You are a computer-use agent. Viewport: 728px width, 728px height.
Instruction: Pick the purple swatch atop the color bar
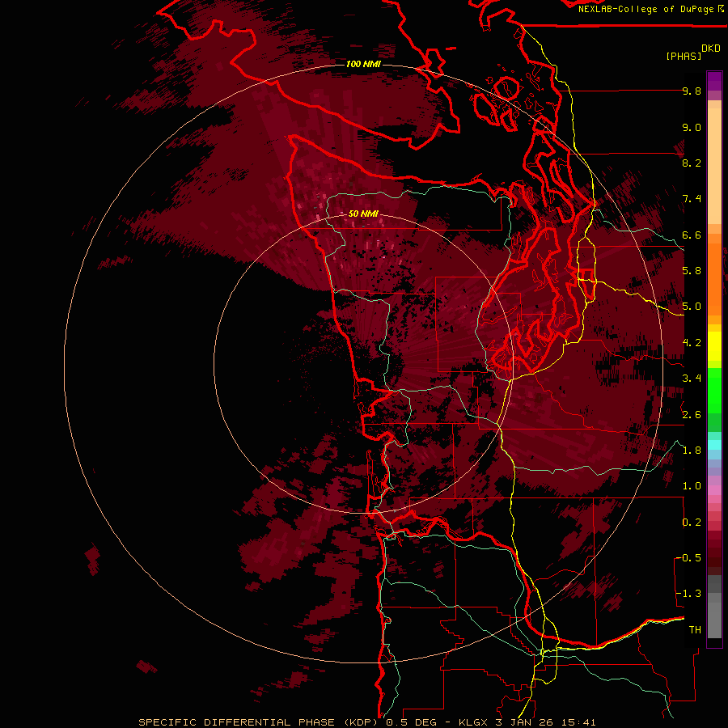point(714,81)
